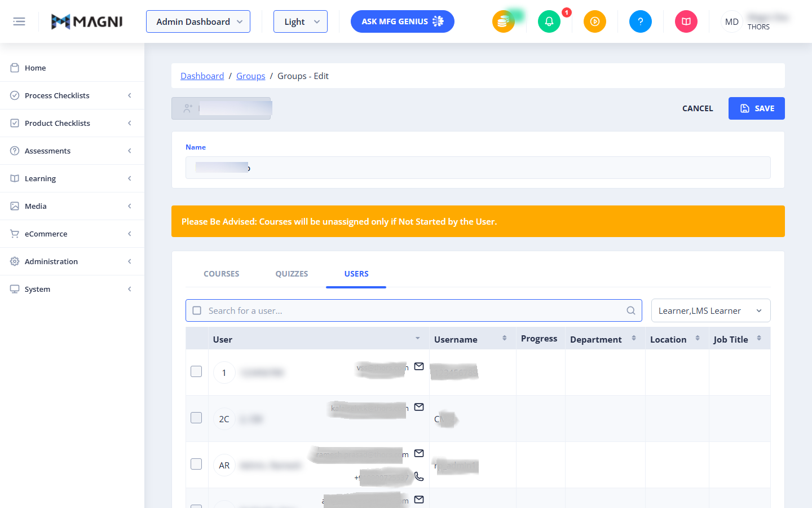Go to Groups via breadcrumb link
The height and width of the screenshot is (508, 812).
(251, 76)
